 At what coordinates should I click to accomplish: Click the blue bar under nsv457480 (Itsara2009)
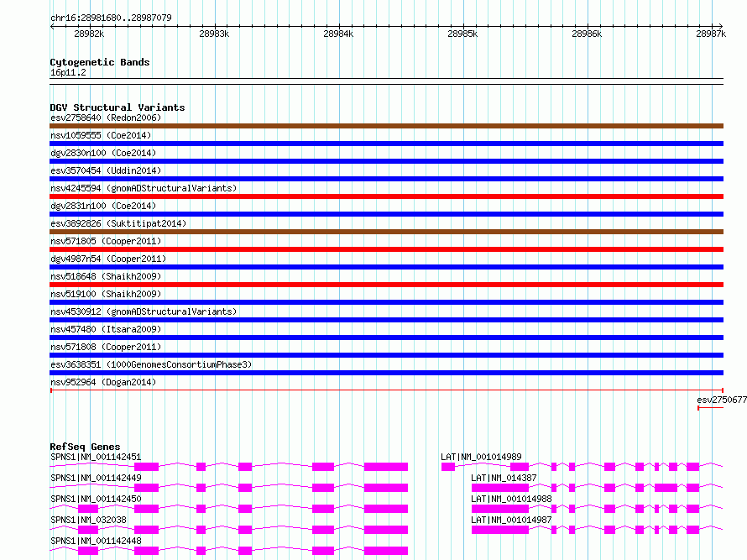click(386, 338)
